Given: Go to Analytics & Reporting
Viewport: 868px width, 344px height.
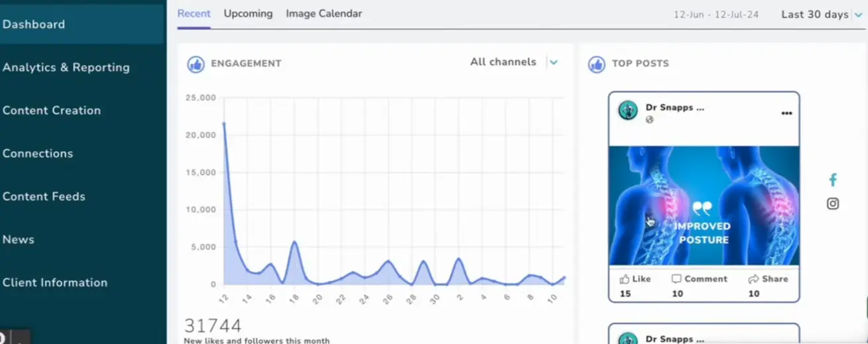Looking at the screenshot, I should click(66, 68).
